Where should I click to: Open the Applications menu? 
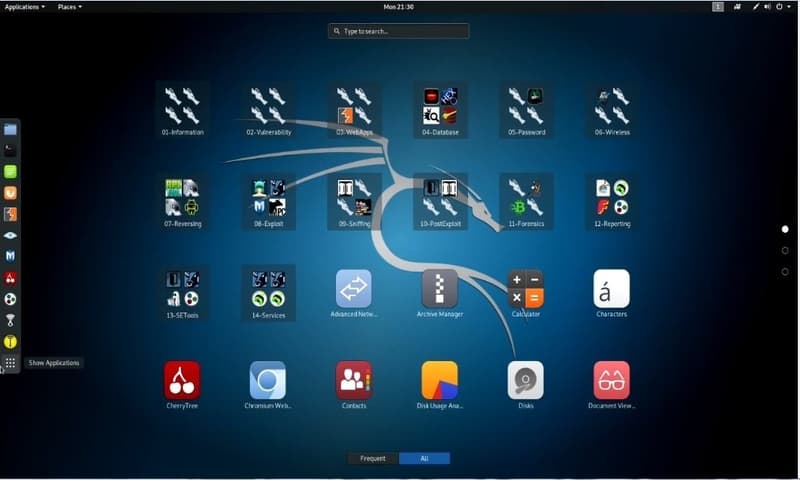click(x=24, y=7)
